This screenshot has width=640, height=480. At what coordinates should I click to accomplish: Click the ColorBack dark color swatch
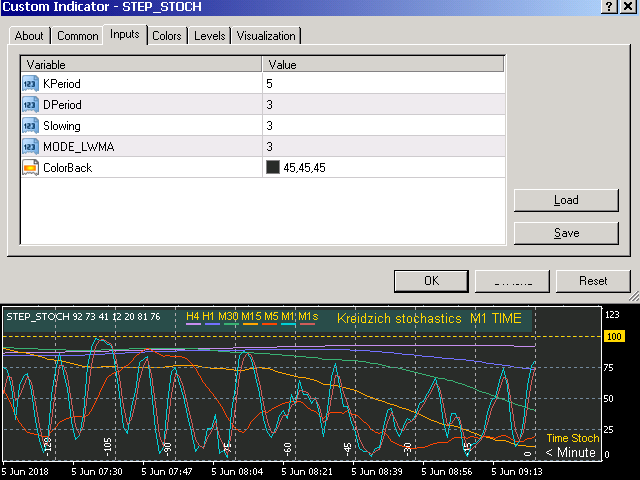[273, 168]
